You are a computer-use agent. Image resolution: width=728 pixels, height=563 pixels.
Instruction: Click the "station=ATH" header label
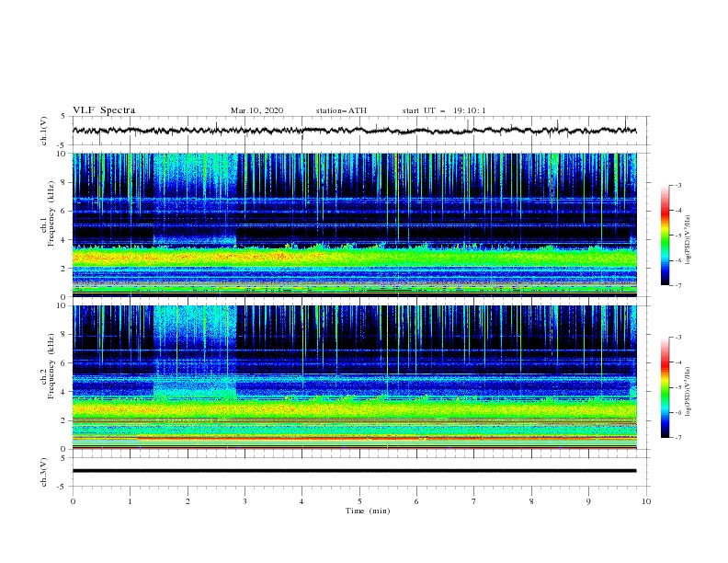click(341, 110)
